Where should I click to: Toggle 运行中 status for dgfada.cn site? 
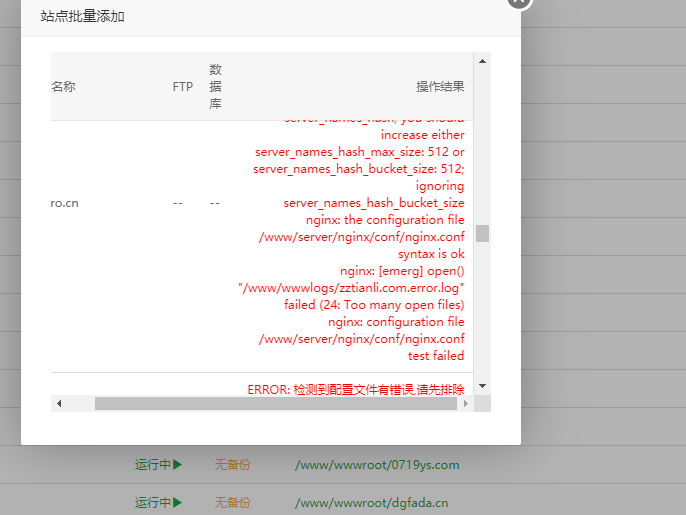pyautogui.click(x=158, y=502)
